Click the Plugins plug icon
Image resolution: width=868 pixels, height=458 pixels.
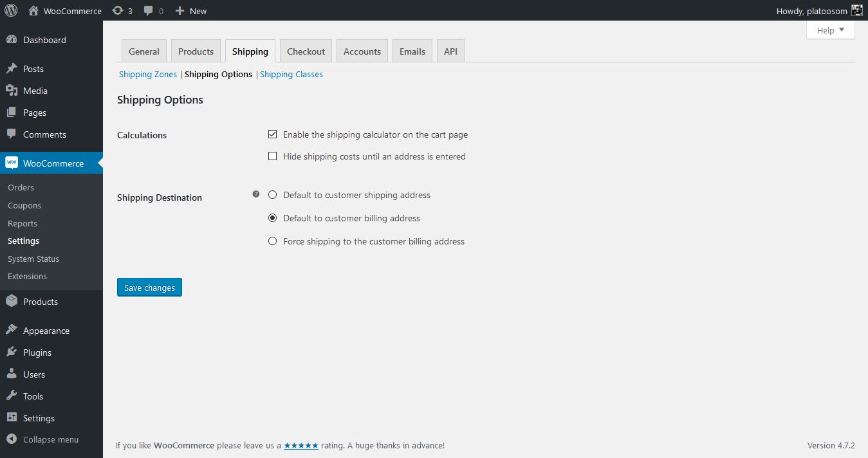pyautogui.click(x=12, y=353)
